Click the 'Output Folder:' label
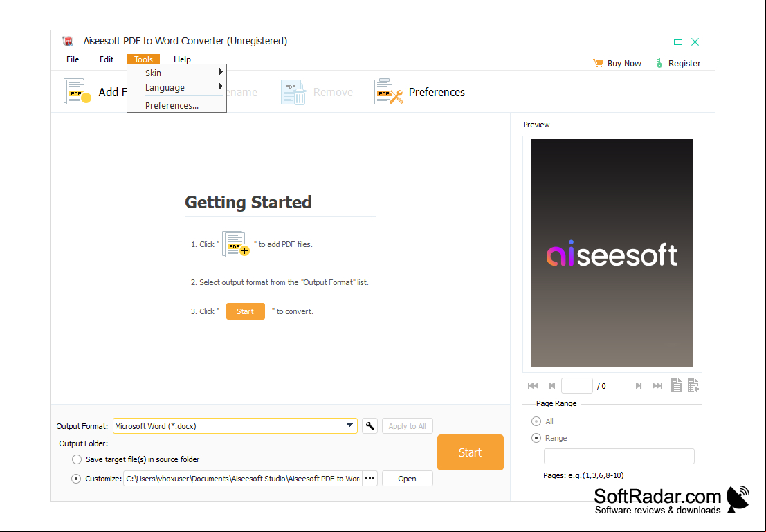Screen dimensions: 766x532 84,443
